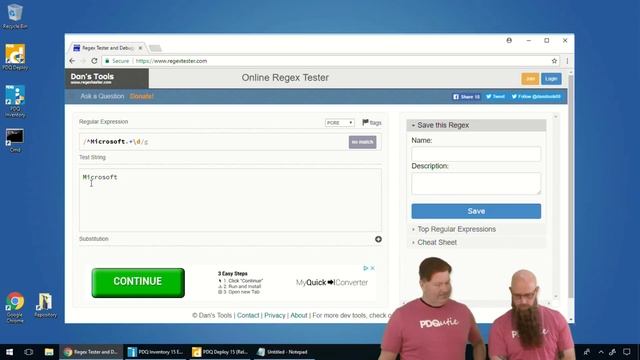Click the Facebook Share button
This screenshot has height=360, width=640.
click(466, 97)
